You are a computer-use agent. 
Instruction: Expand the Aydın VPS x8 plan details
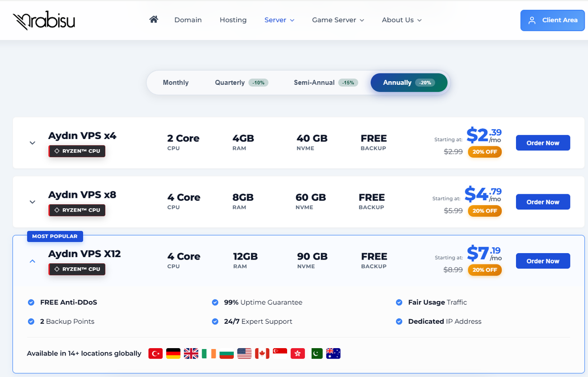32,202
